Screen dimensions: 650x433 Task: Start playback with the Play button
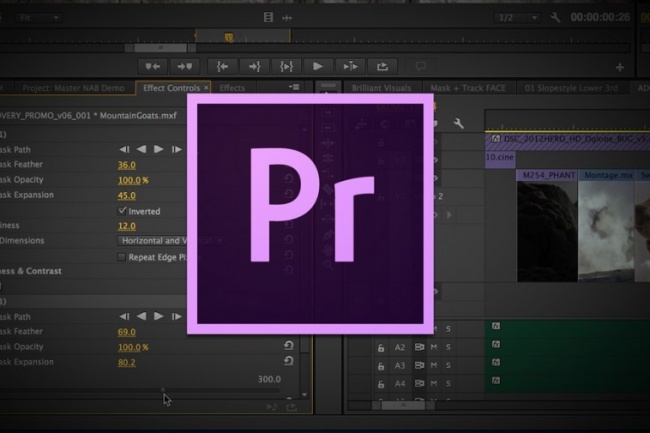(x=318, y=66)
